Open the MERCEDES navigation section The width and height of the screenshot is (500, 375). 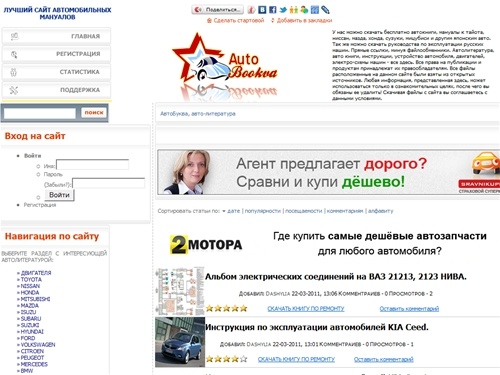click(34, 364)
